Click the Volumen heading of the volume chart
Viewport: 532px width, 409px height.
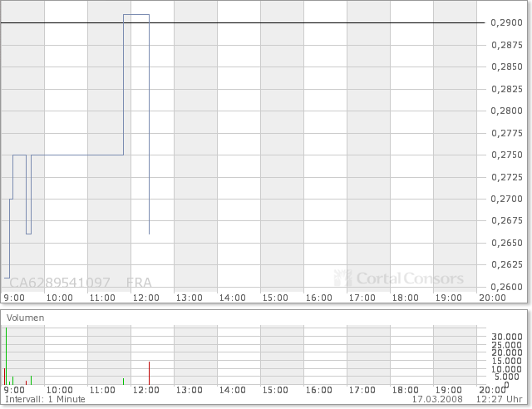click(x=26, y=318)
